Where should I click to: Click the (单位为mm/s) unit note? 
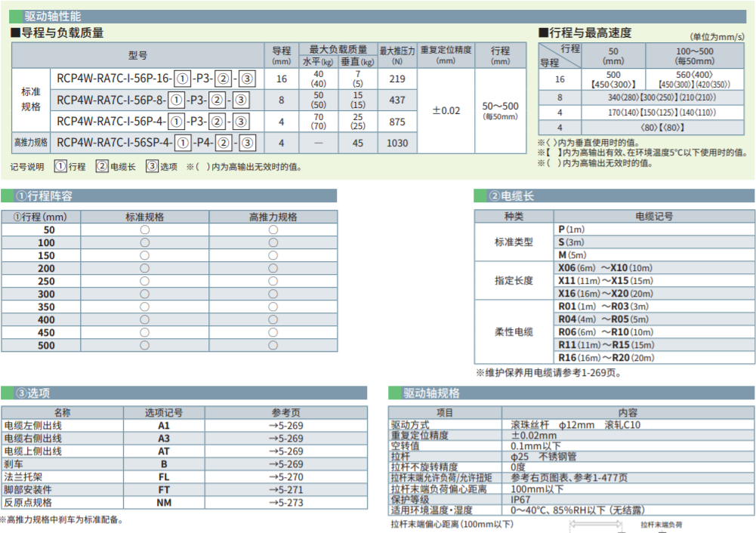(717, 37)
